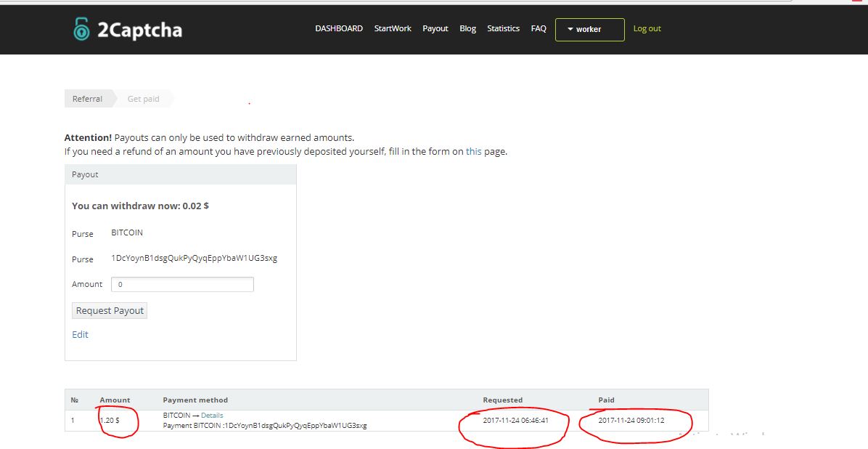Viewport: 868px width, 449px height.
Task: Open the DASHBOARD menu item
Action: (338, 29)
